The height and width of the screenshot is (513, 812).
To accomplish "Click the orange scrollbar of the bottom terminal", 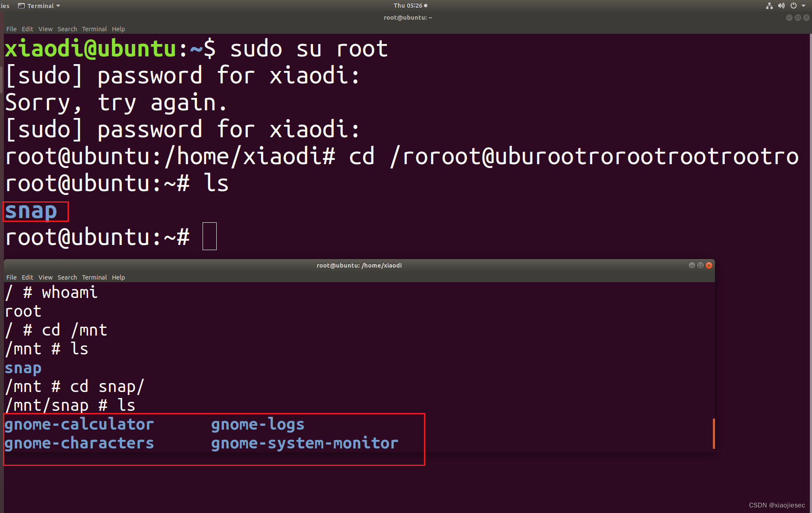I will pos(714,434).
